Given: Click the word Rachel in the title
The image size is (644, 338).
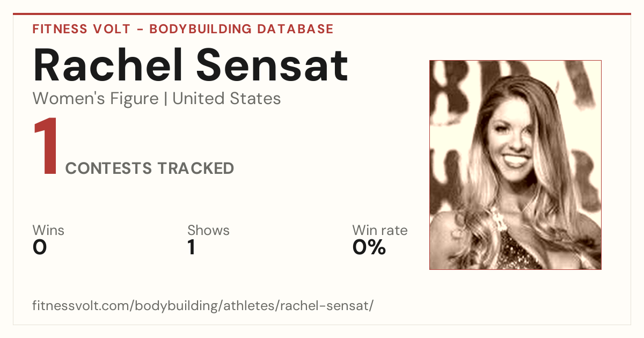Looking at the screenshot, I should click(x=105, y=66).
